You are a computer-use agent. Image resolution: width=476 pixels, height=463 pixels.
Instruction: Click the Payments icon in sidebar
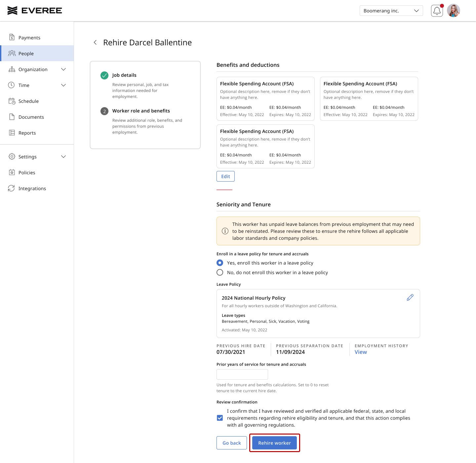tap(12, 37)
